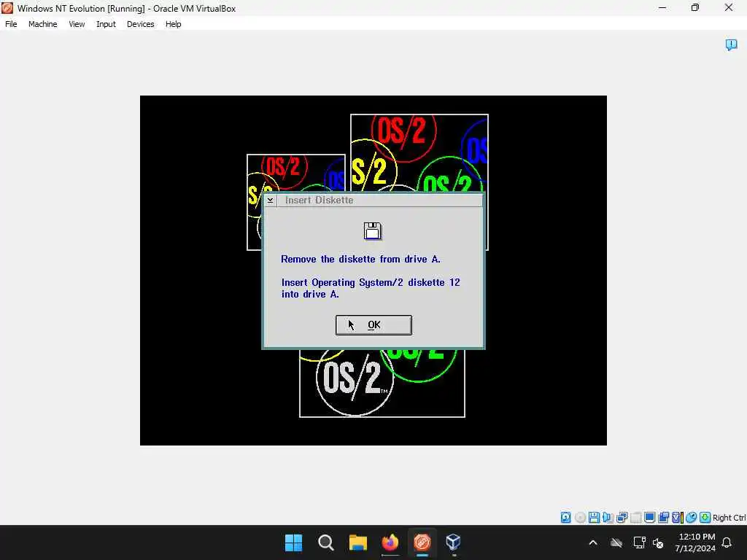Click the keyboard capture green arrow icon
This screenshot has width=747, height=560.
(705, 518)
